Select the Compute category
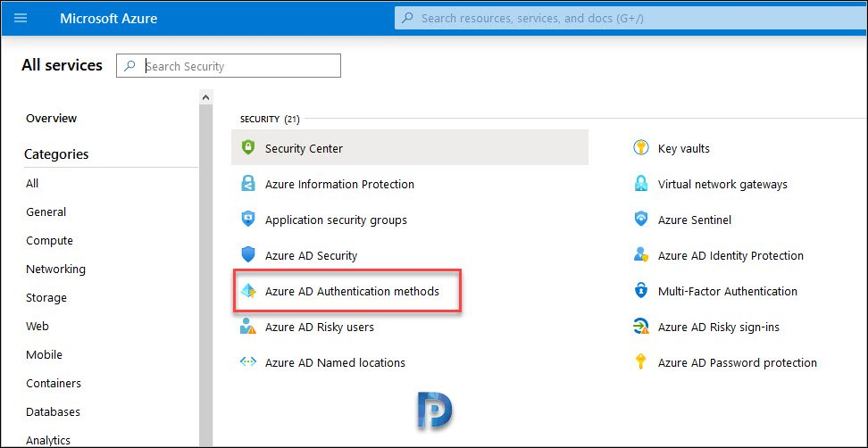Image resolution: width=868 pixels, height=448 pixels. pyautogui.click(x=49, y=241)
